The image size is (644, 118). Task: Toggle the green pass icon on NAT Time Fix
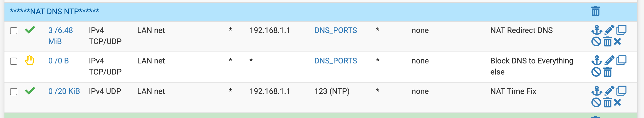click(x=30, y=91)
